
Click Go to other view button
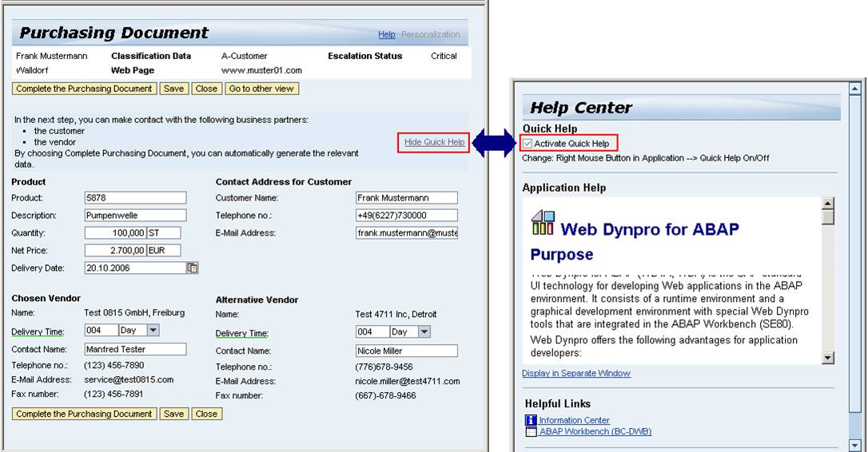261,89
